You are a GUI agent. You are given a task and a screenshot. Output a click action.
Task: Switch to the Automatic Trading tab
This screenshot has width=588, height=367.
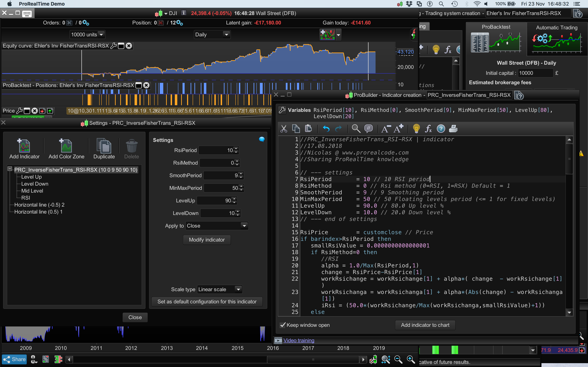click(557, 39)
